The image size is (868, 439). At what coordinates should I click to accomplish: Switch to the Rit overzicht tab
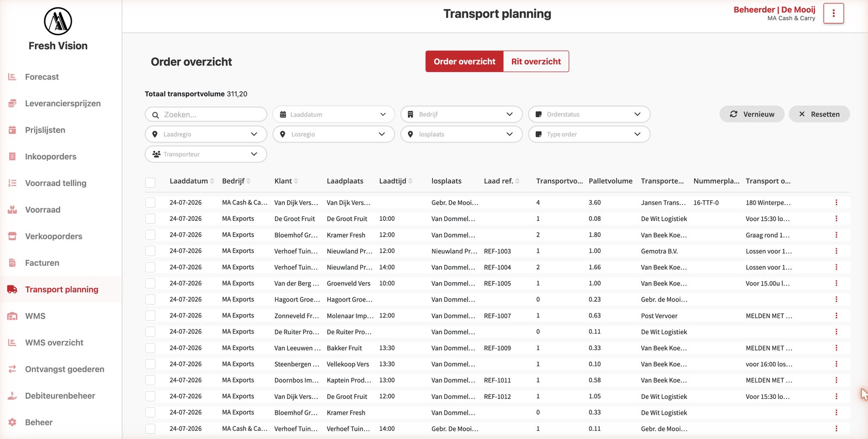pos(536,61)
